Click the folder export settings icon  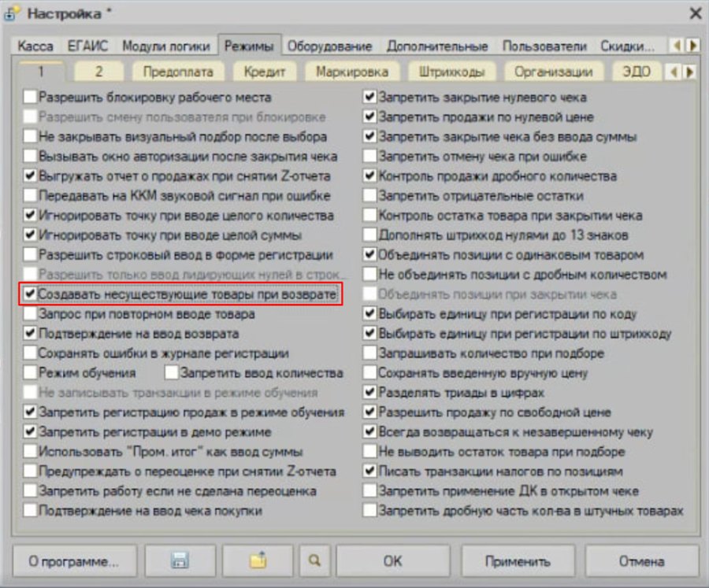(x=258, y=561)
